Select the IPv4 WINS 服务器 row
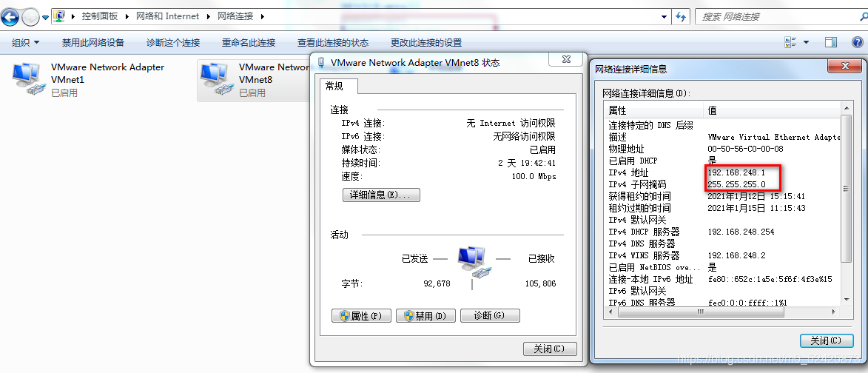The height and width of the screenshot is (373, 868). click(722, 255)
